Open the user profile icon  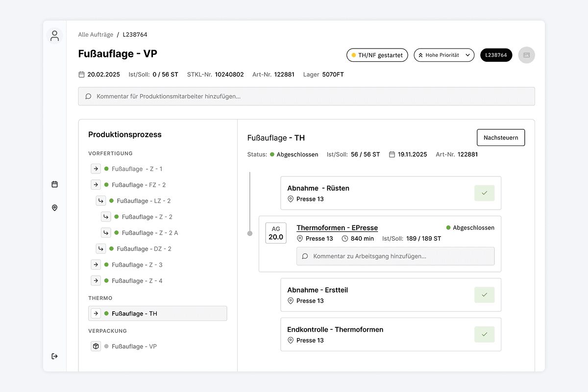click(x=54, y=36)
